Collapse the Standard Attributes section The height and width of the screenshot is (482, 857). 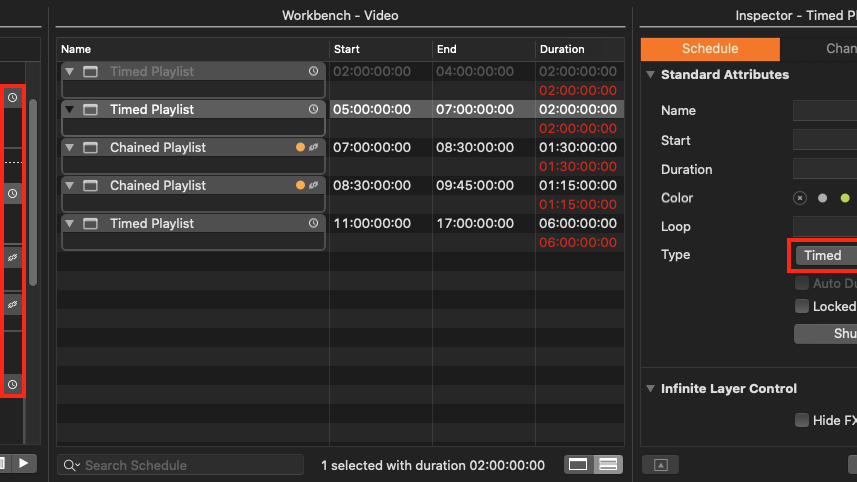[x=651, y=75]
